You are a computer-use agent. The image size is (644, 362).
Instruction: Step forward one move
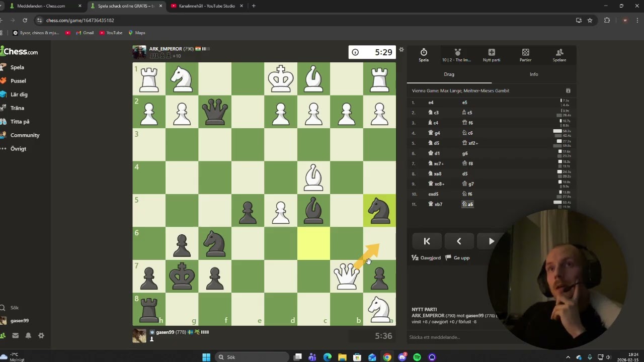(491, 241)
